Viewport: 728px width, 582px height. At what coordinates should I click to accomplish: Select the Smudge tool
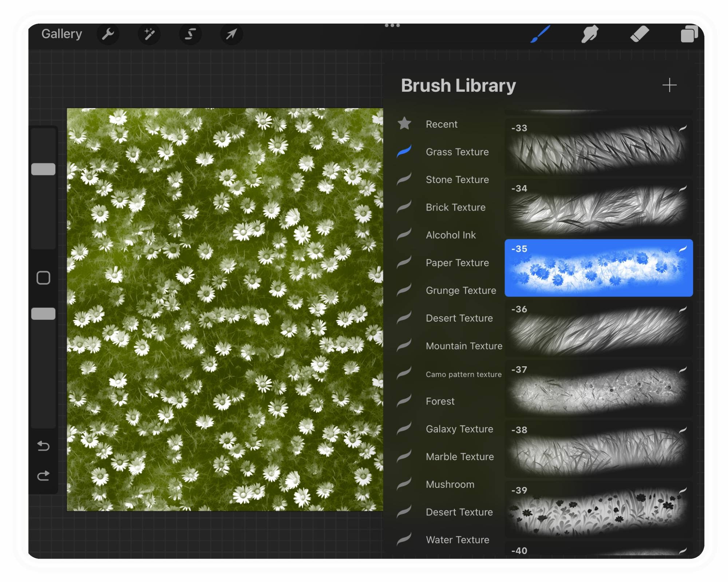pyautogui.click(x=590, y=34)
